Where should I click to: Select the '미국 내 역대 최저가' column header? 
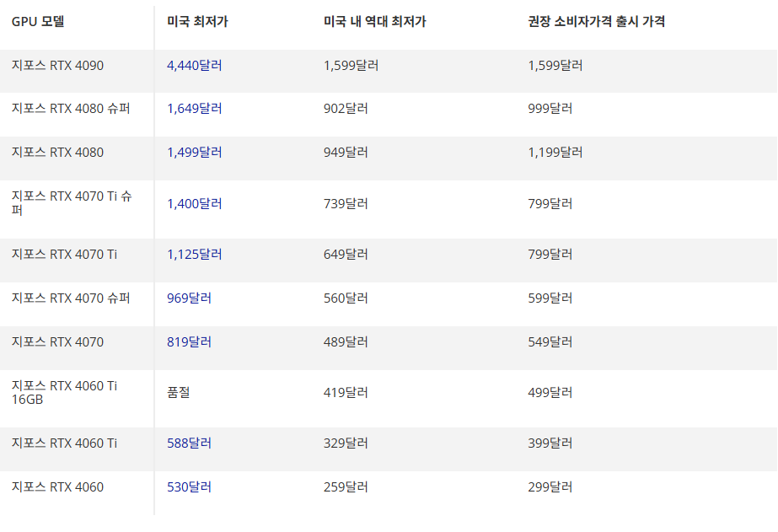(374, 21)
